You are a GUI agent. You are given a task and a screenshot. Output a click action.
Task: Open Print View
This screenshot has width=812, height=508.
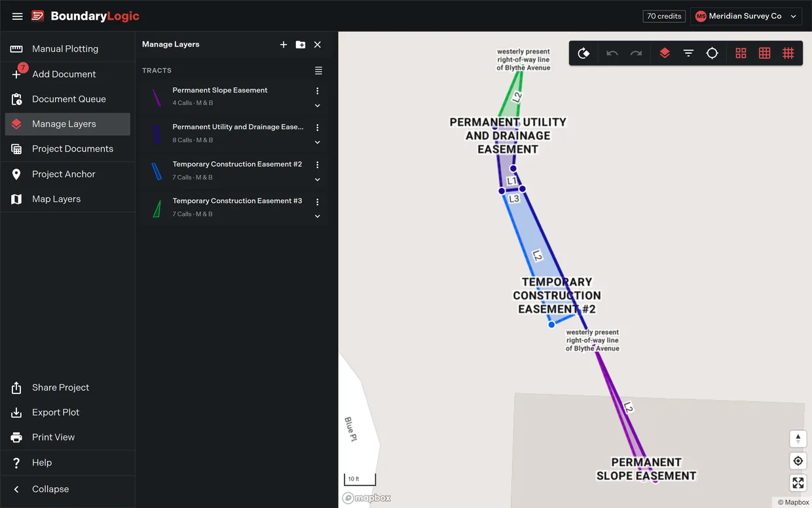coord(67,437)
